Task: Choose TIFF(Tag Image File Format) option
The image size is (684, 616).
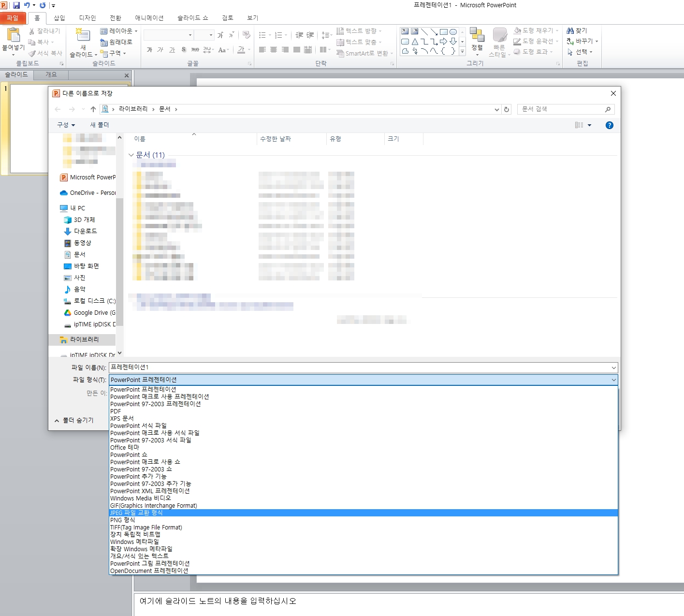Action: click(364, 527)
